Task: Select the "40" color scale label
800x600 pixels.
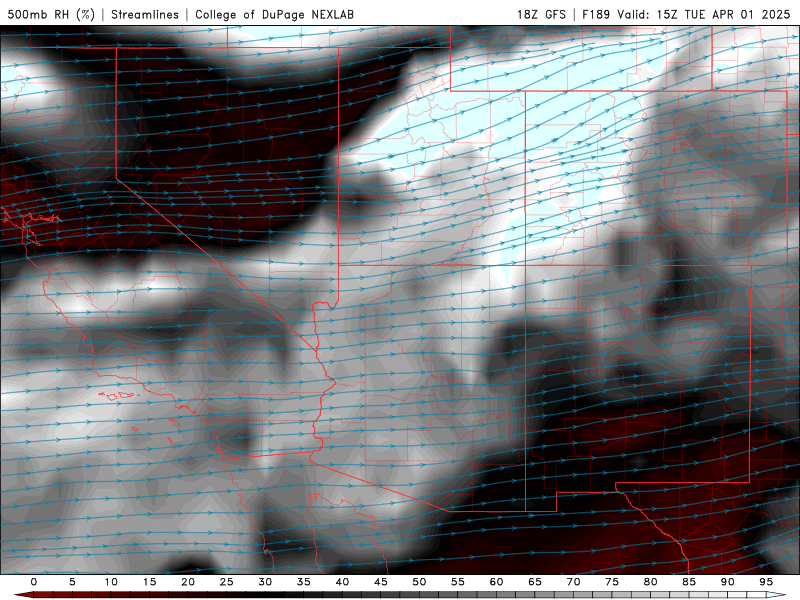Action: (x=342, y=582)
